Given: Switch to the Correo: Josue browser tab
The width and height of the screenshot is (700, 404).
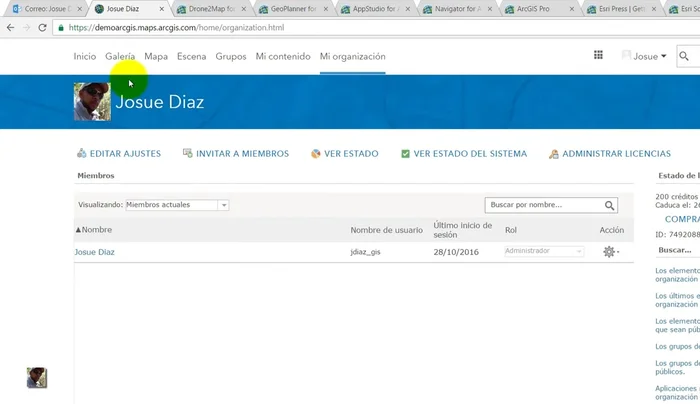Looking at the screenshot, I should point(45,9).
